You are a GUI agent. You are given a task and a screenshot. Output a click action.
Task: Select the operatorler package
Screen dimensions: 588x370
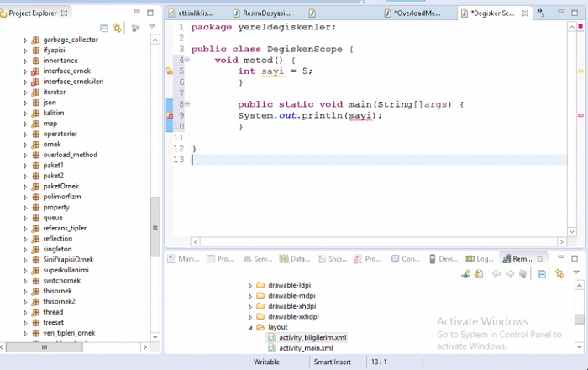(x=60, y=134)
